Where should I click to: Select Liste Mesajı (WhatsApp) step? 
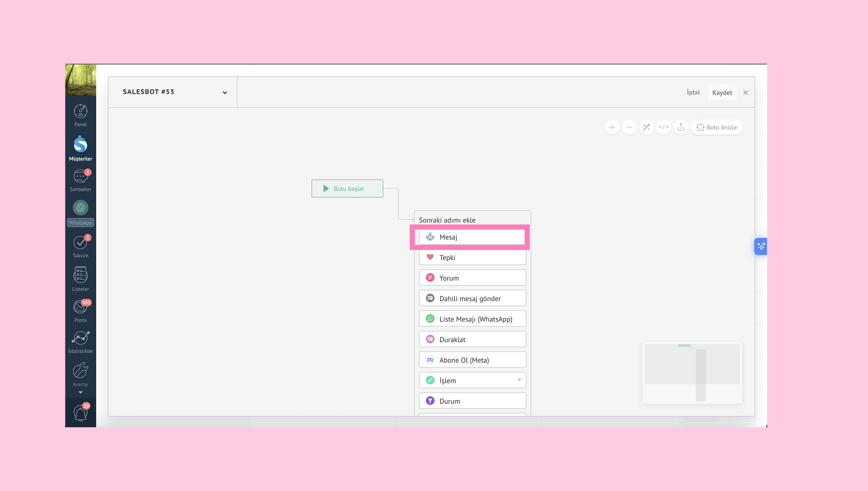(472, 319)
